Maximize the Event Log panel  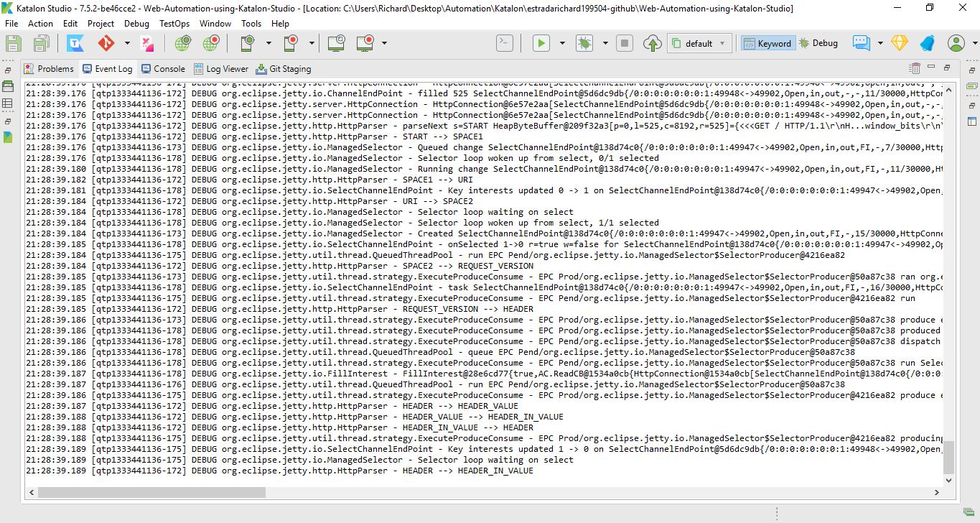[947, 67]
